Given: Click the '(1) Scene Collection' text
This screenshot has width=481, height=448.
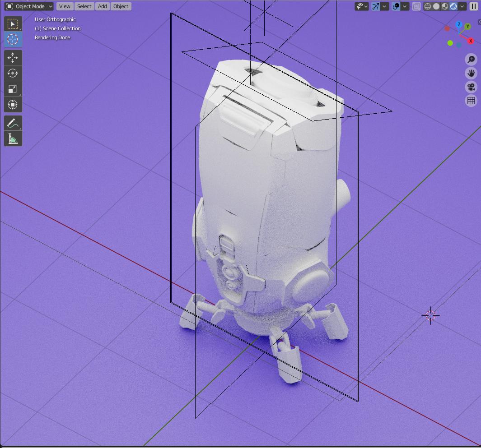Looking at the screenshot, I should [x=58, y=28].
